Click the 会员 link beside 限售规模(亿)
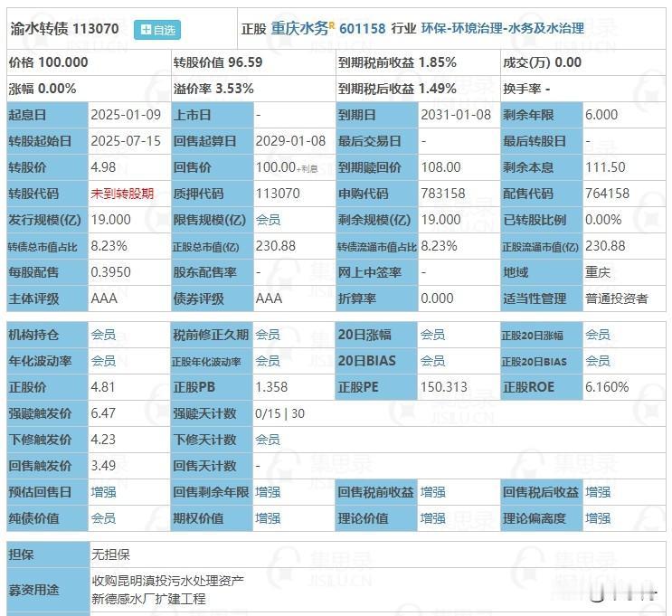 (x=268, y=220)
